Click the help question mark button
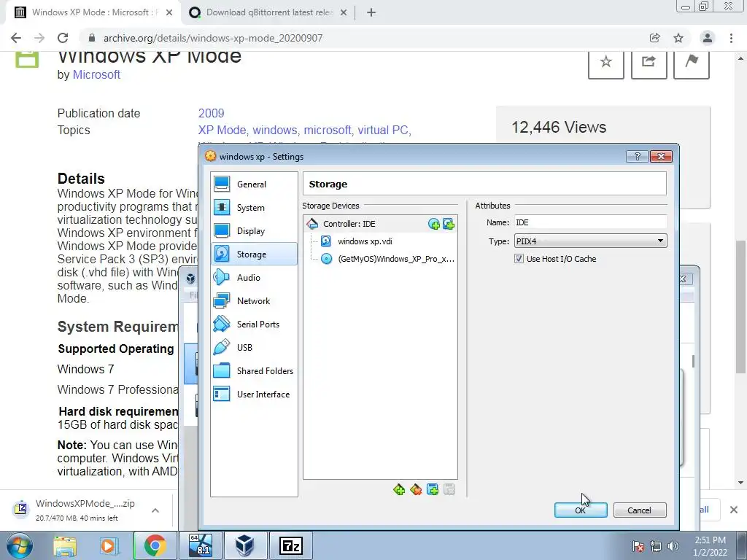This screenshot has height=560, width=747. point(637,156)
